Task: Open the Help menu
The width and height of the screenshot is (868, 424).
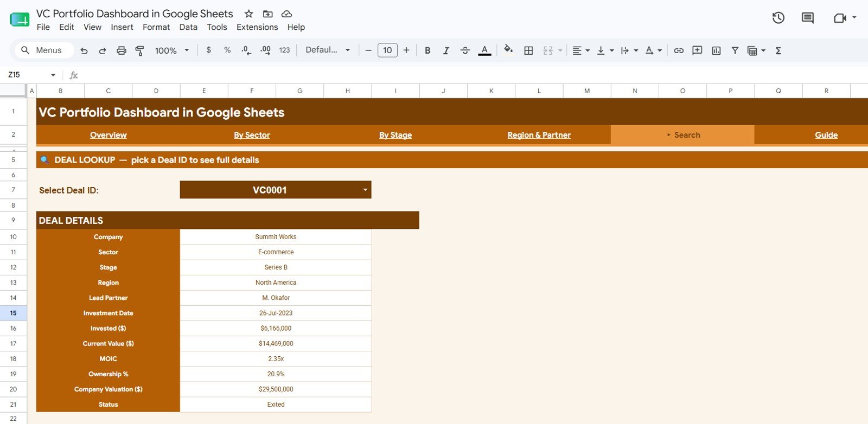Action: (296, 27)
